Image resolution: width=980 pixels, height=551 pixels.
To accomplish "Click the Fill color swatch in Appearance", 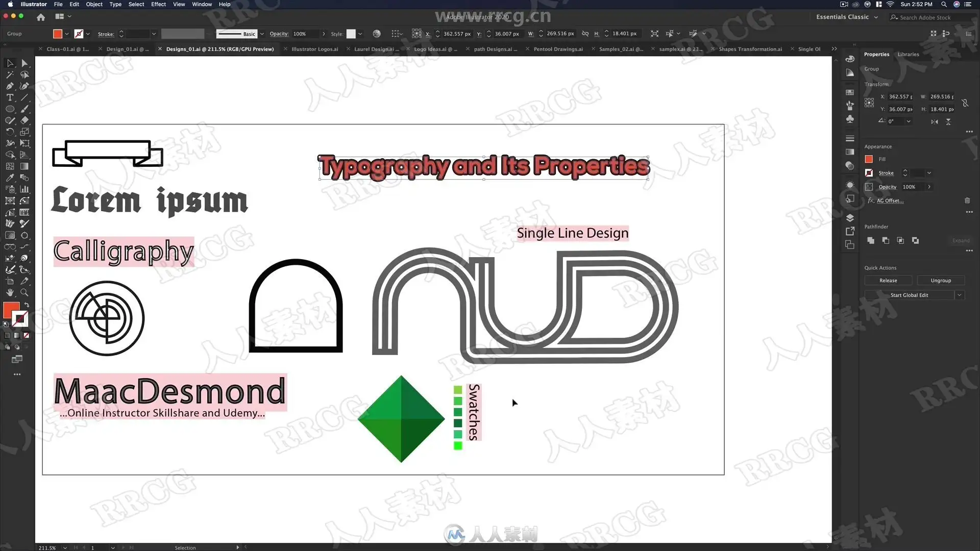I will click(869, 159).
